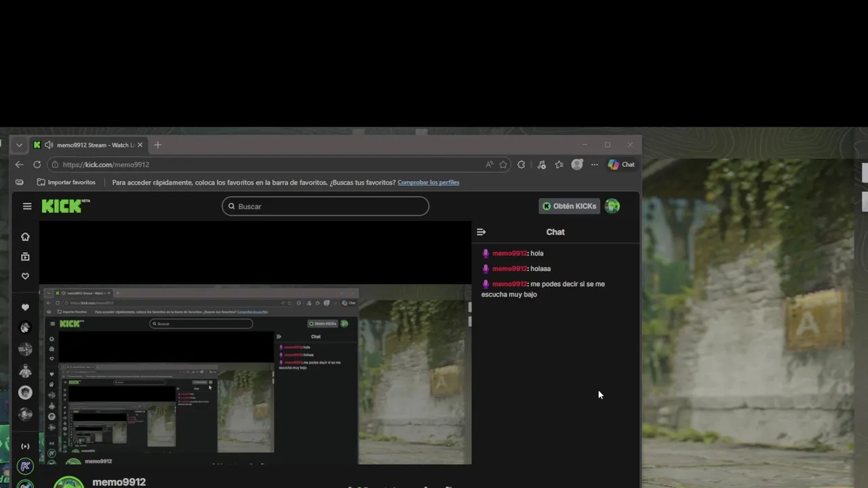
Task: Open memo9912 on the 'hola' chat message
Action: pos(509,253)
